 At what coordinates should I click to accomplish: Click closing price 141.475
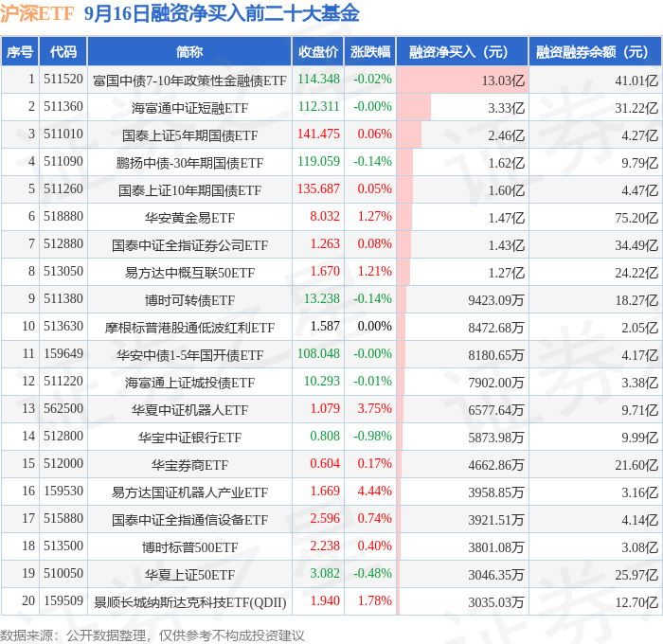[x=318, y=134]
